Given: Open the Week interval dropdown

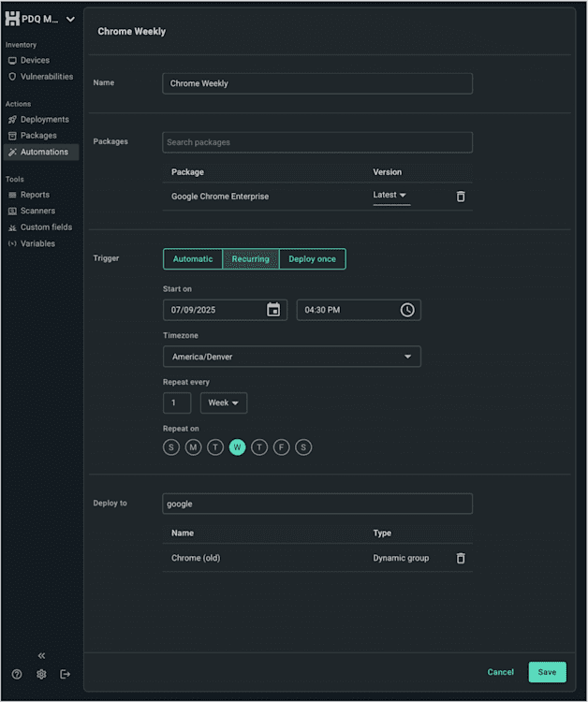Looking at the screenshot, I should pos(223,402).
